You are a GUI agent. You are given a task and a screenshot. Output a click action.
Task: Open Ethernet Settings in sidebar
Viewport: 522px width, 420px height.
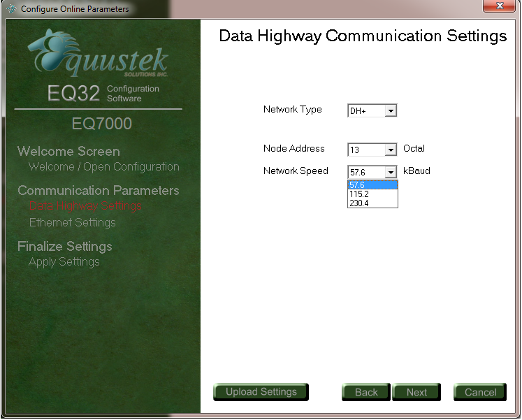pos(72,222)
